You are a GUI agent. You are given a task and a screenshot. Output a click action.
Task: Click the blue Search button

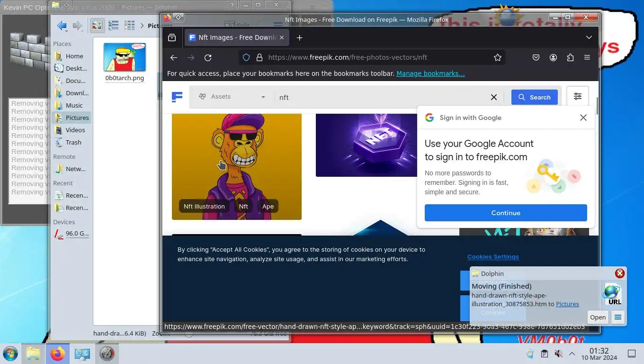coord(535,97)
